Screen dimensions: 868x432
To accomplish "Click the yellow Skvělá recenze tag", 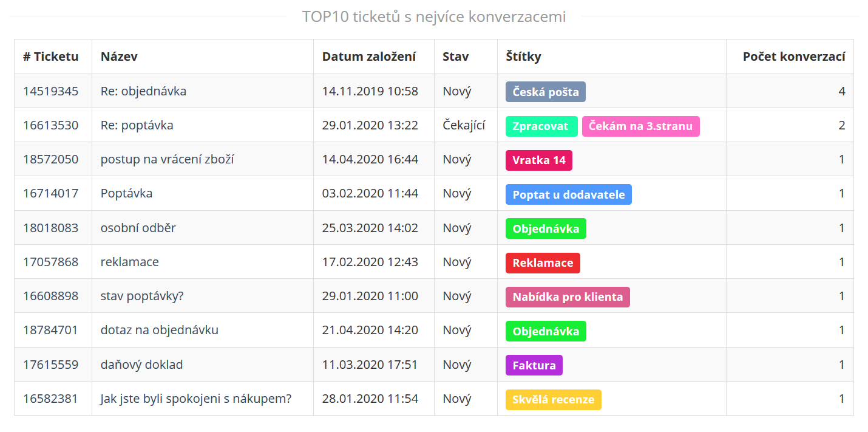I will [554, 400].
